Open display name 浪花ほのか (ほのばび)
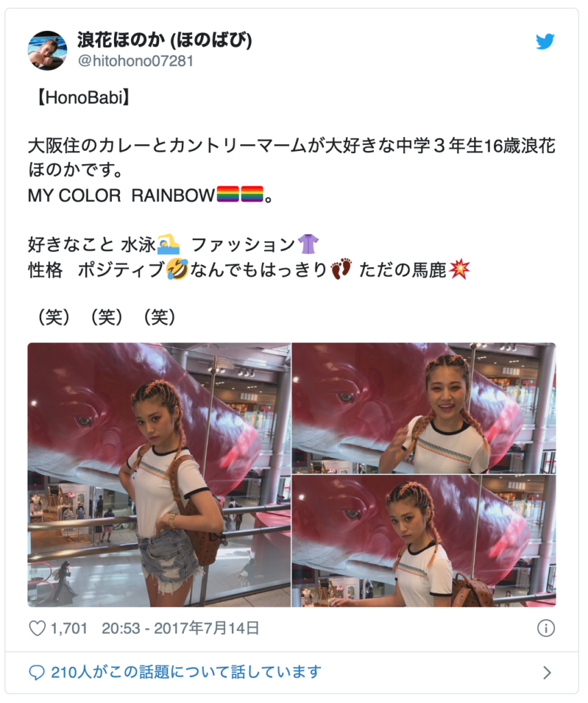This screenshot has width=588, height=703. click(165, 40)
